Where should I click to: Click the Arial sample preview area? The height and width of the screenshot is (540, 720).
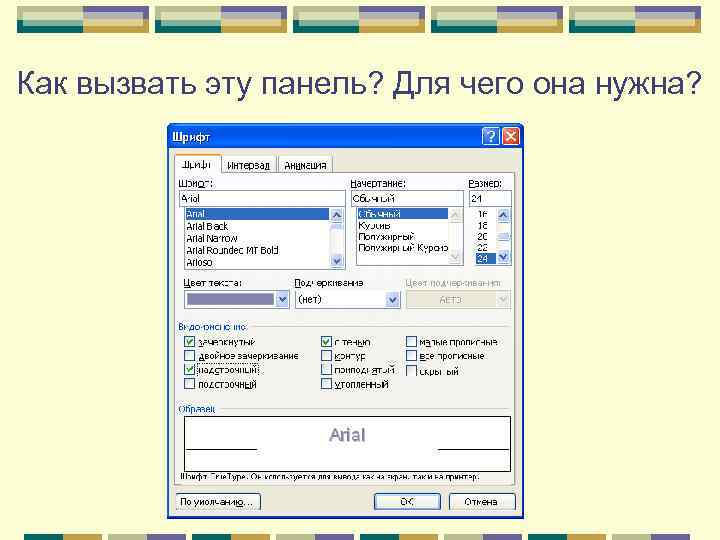pos(347,444)
